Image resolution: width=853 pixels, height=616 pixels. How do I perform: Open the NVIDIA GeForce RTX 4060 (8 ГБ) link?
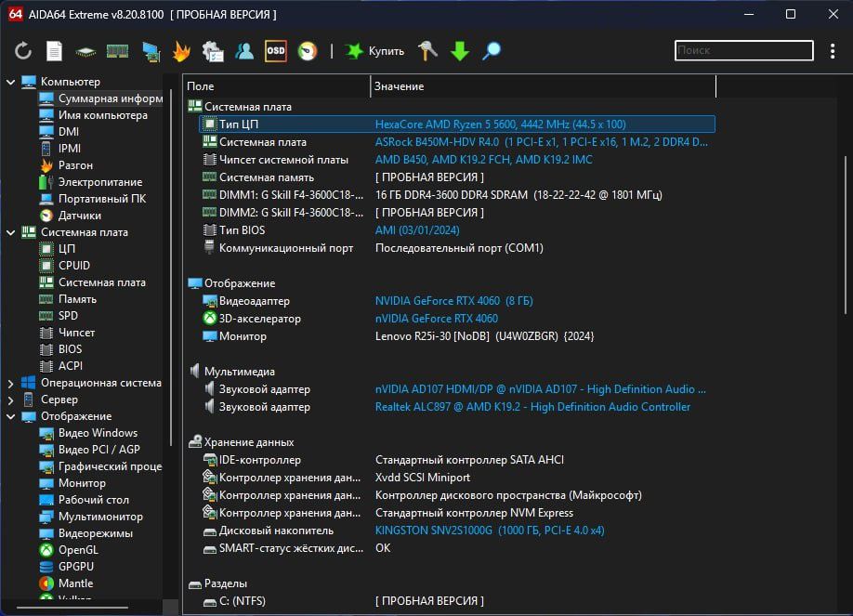(453, 301)
